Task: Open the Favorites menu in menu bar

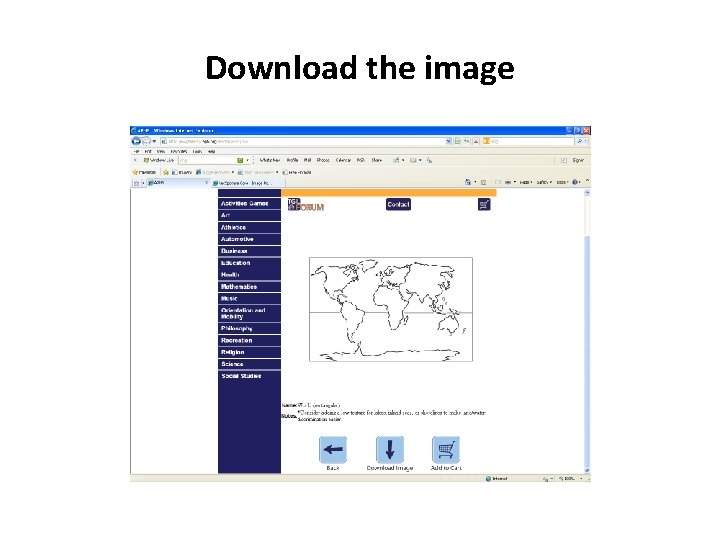Action: [179, 151]
